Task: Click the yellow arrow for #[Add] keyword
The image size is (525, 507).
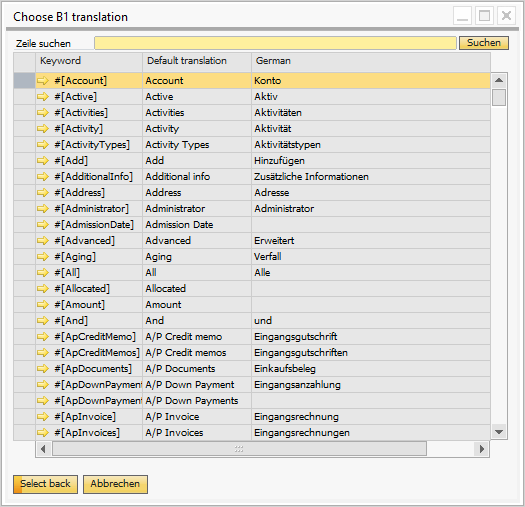Action: pyautogui.click(x=43, y=161)
